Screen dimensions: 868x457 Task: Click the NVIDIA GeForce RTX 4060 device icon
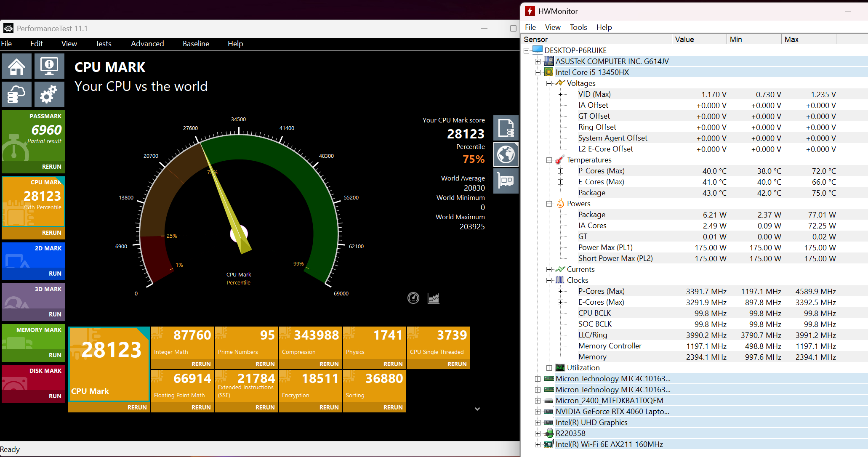(x=548, y=412)
